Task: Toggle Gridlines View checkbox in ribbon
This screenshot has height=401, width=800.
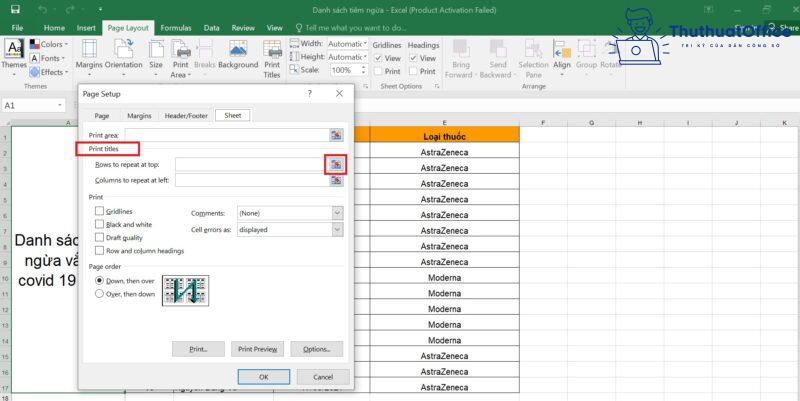Action: [378, 58]
